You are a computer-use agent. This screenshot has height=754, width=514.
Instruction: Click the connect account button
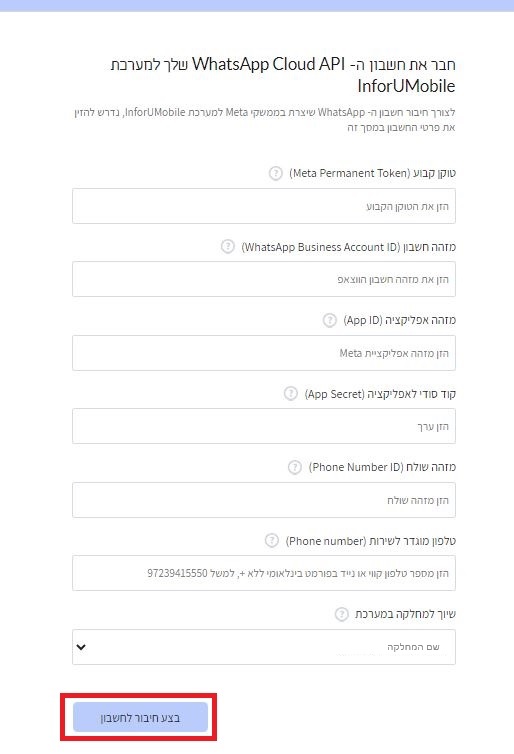140,717
